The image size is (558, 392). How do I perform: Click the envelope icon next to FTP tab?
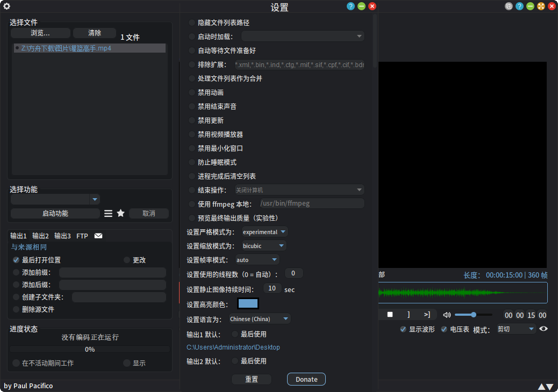[x=98, y=235]
